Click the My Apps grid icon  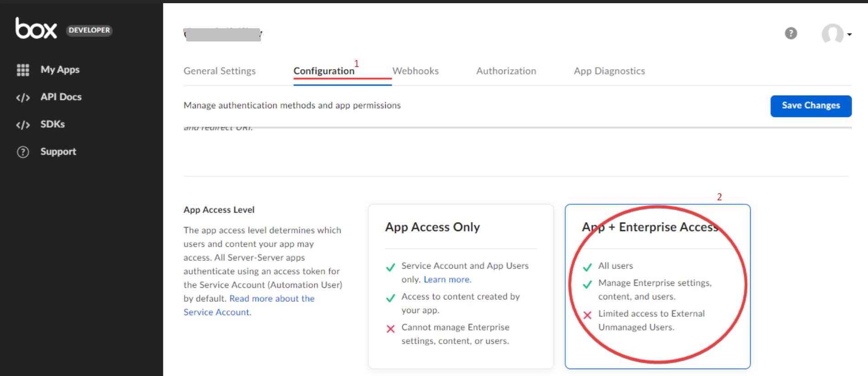23,70
